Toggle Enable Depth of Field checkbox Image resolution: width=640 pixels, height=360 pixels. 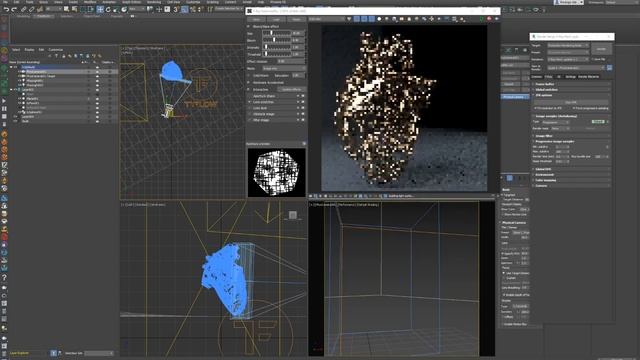(504, 295)
